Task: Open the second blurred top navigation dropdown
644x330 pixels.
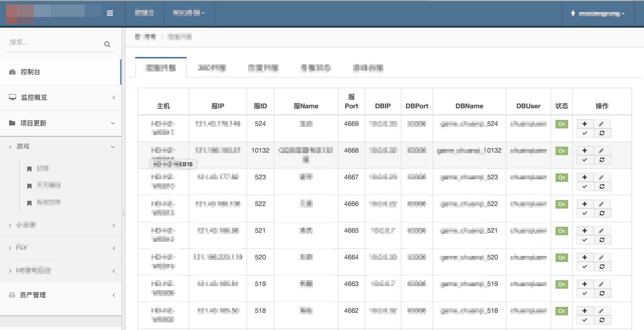Action: tap(189, 13)
